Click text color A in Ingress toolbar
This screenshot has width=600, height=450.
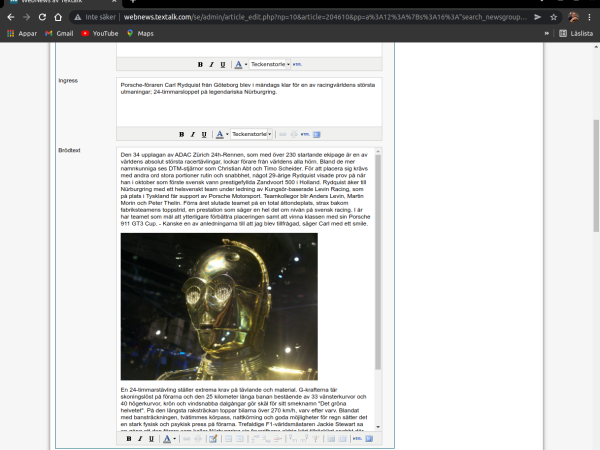pyautogui.click(x=220, y=134)
